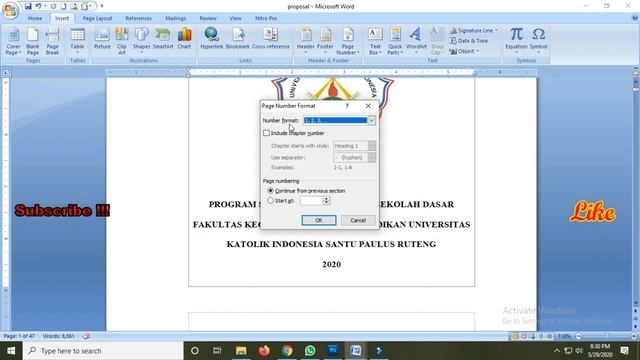
Task: Open the Footer dropdown
Action: [325, 41]
